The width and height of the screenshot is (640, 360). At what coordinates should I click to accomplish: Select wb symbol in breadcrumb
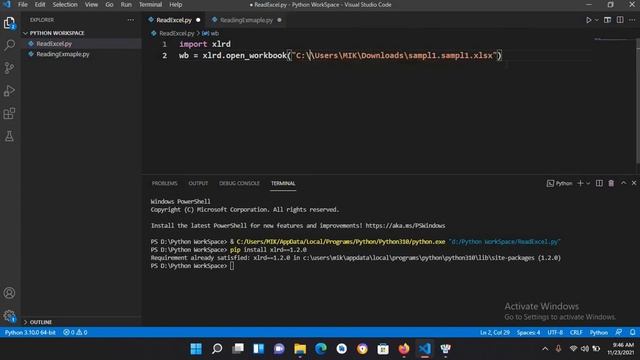point(211,33)
